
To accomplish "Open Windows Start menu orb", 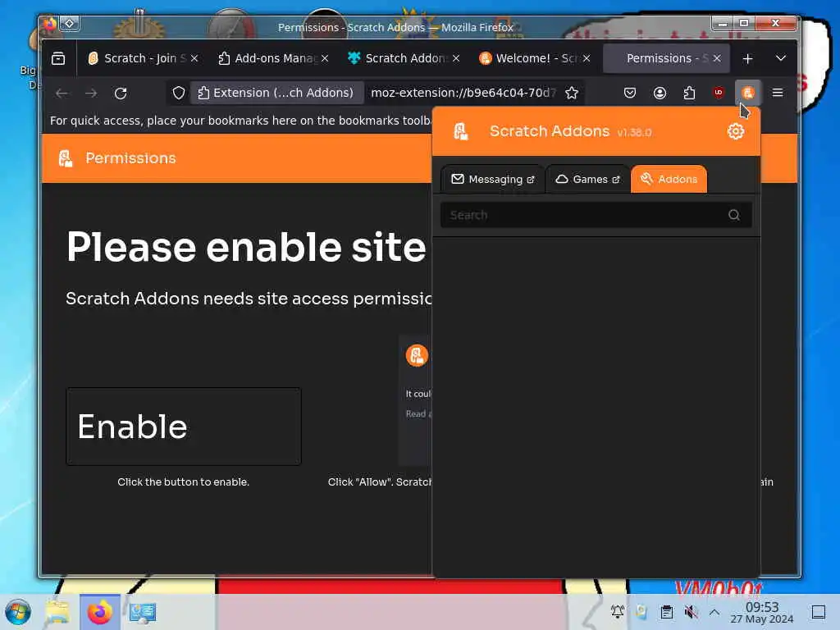I will (x=18, y=612).
